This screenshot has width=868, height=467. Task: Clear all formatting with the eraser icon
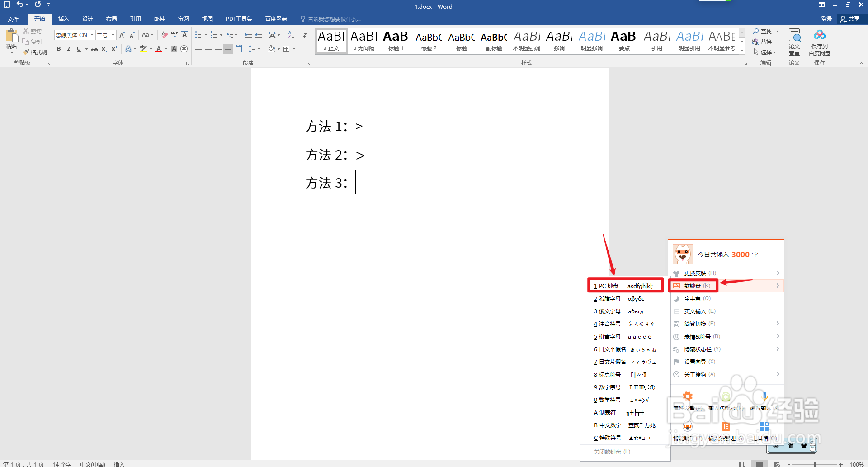[x=165, y=35]
